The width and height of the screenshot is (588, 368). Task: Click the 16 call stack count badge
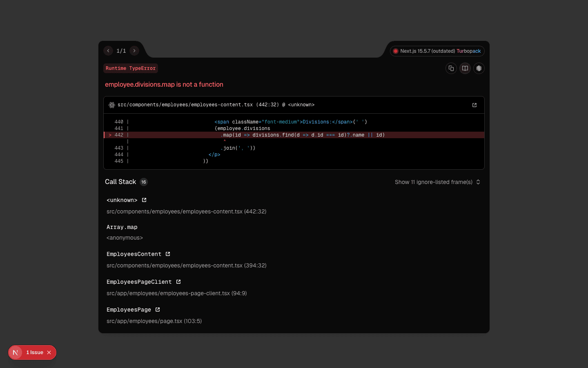click(144, 182)
